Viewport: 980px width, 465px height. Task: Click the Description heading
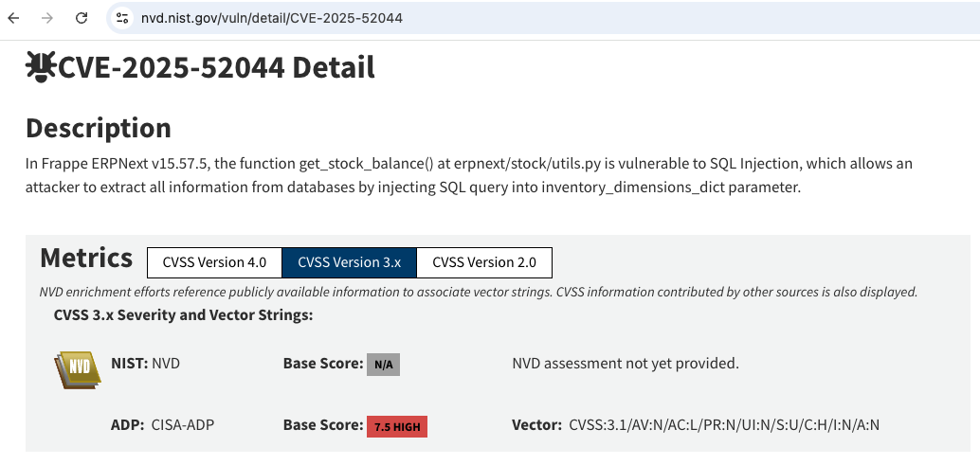click(99, 127)
